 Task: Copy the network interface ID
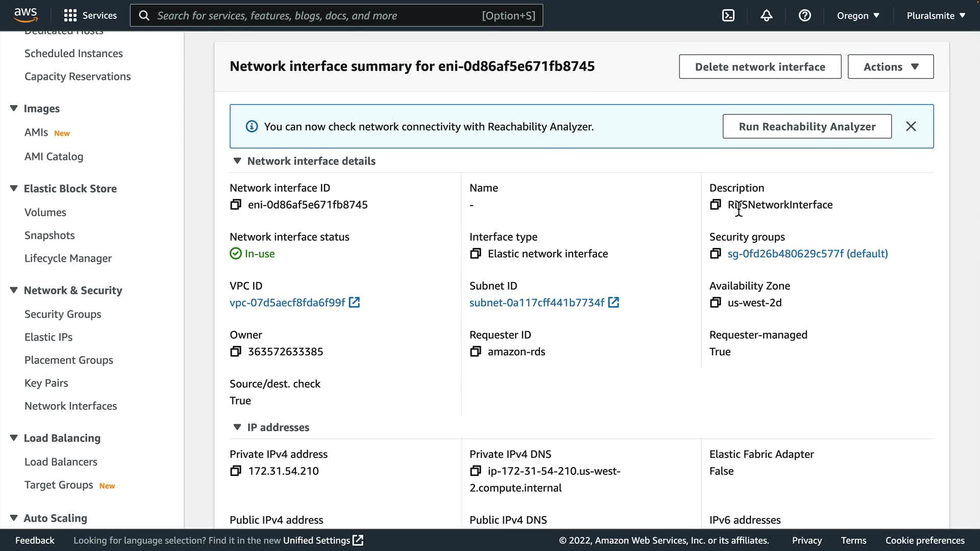(x=235, y=205)
